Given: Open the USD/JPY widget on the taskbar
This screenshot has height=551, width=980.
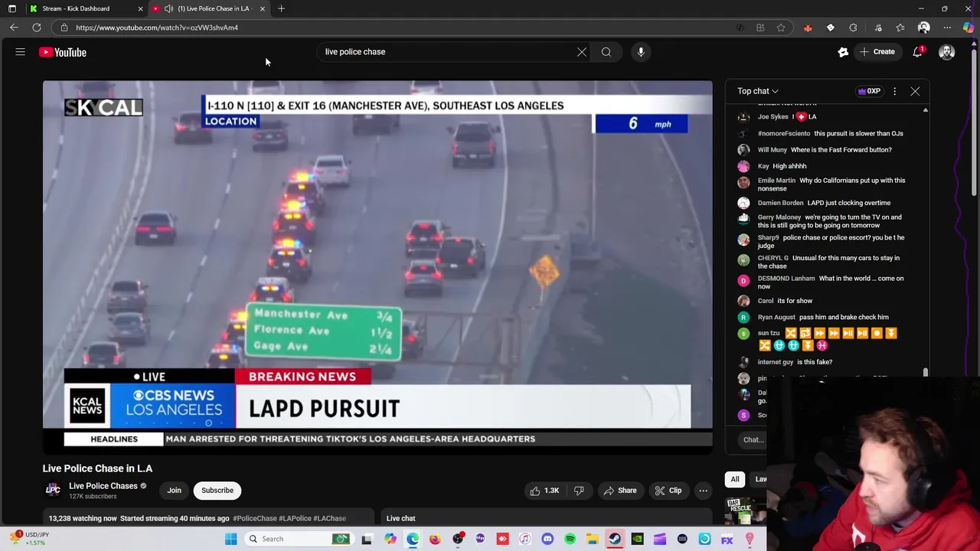Looking at the screenshot, I should 28,539.
